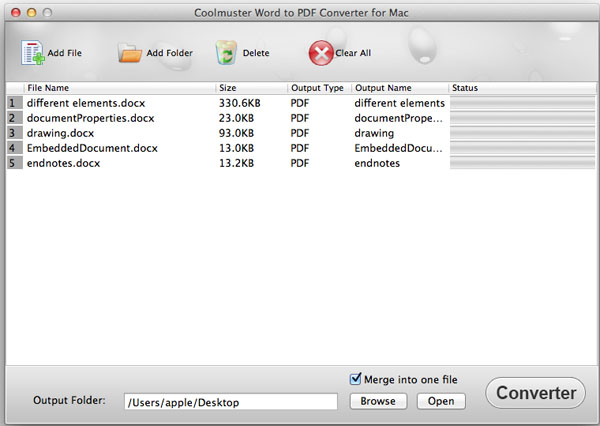Minimize the window with the yellow button

click(x=31, y=13)
